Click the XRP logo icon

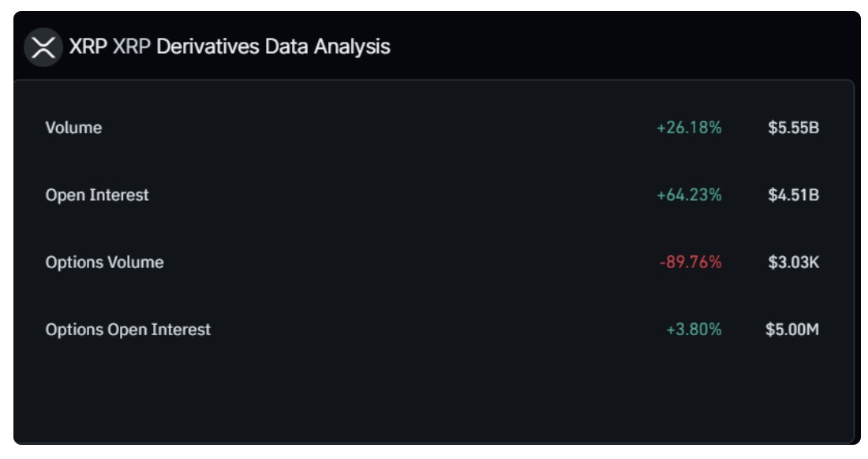(43, 47)
